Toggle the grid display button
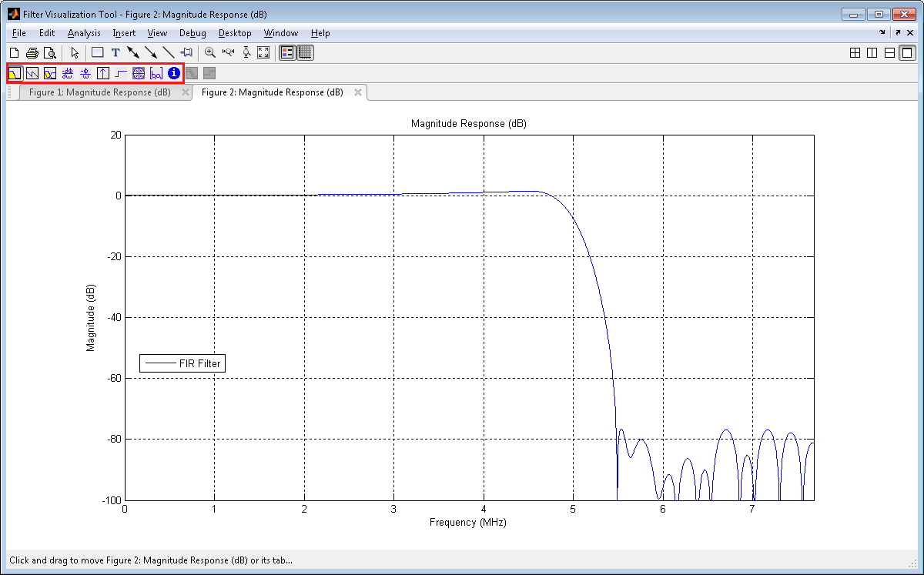924x575 pixels. pyautogui.click(x=306, y=53)
